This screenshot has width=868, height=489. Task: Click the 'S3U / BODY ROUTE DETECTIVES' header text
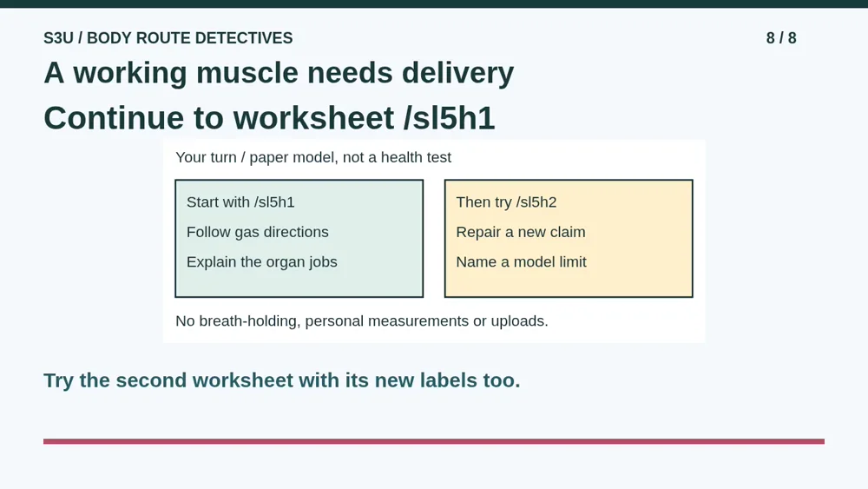168,37
